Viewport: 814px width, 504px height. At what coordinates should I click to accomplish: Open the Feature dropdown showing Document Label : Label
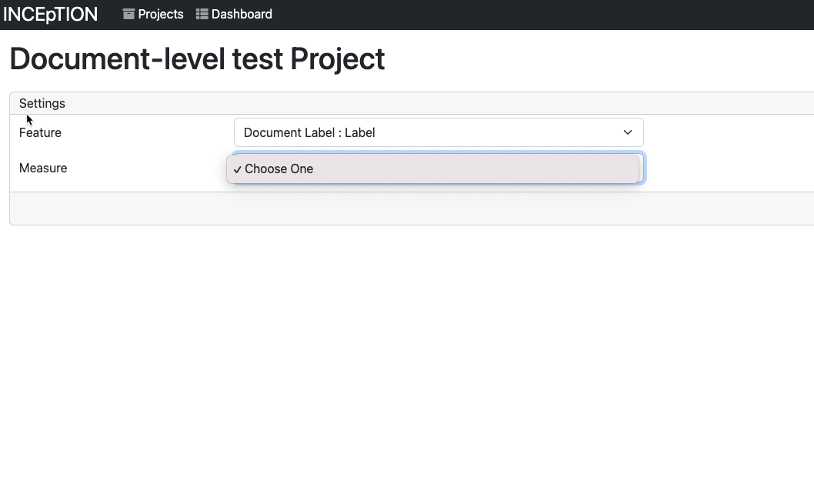pyautogui.click(x=439, y=132)
